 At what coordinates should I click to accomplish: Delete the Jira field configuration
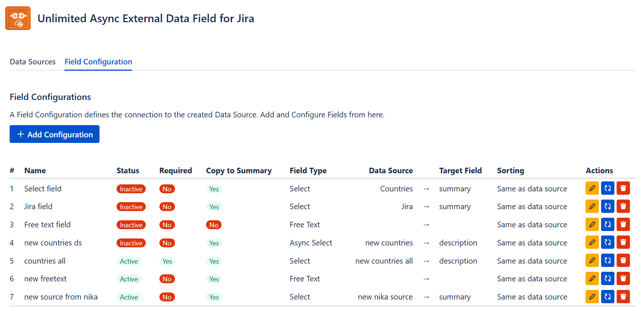623,206
